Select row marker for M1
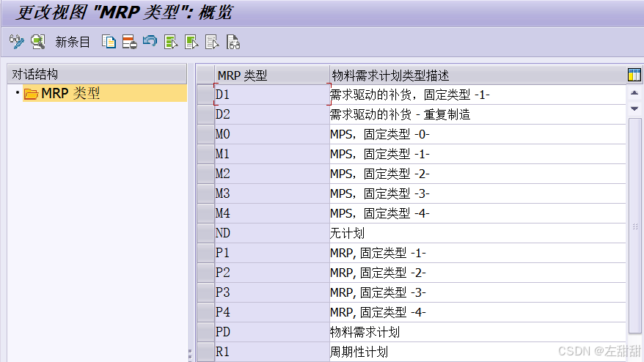Image resolution: width=644 pixels, height=362 pixels. click(x=205, y=154)
